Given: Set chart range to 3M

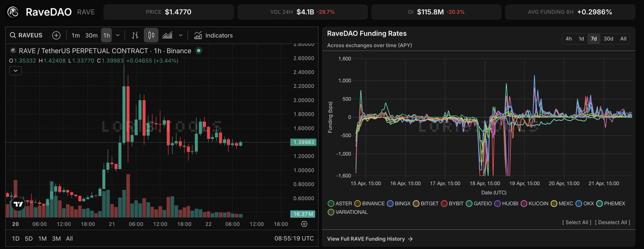Looking at the screenshot, I should click(56, 238).
